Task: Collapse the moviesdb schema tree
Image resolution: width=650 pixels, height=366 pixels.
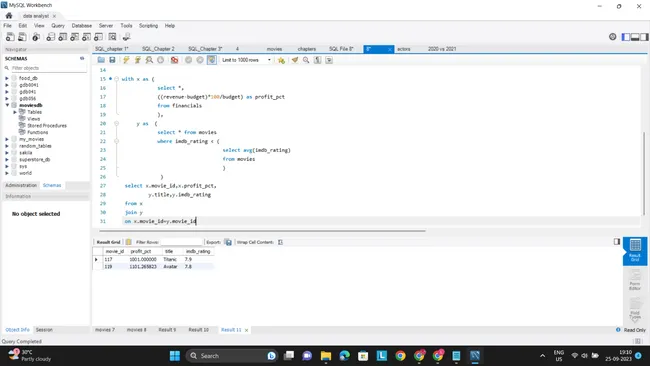Action: tap(7, 105)
